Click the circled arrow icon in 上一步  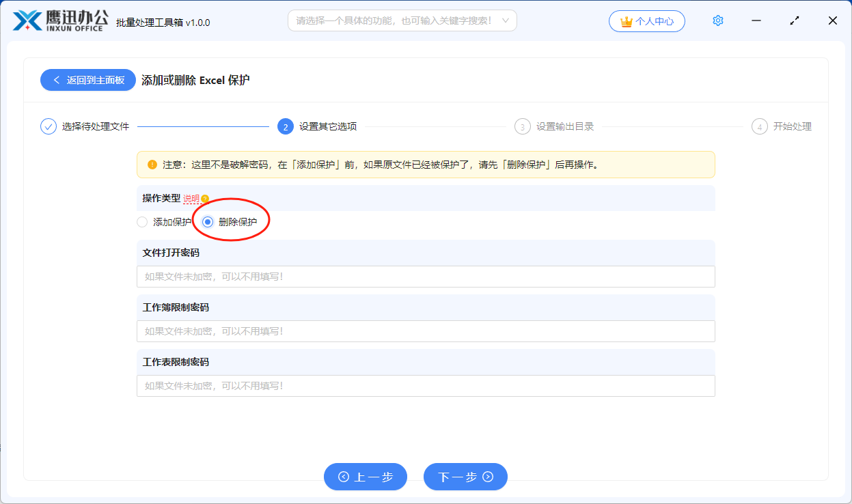pyautogui.click(x=344, y=477)
